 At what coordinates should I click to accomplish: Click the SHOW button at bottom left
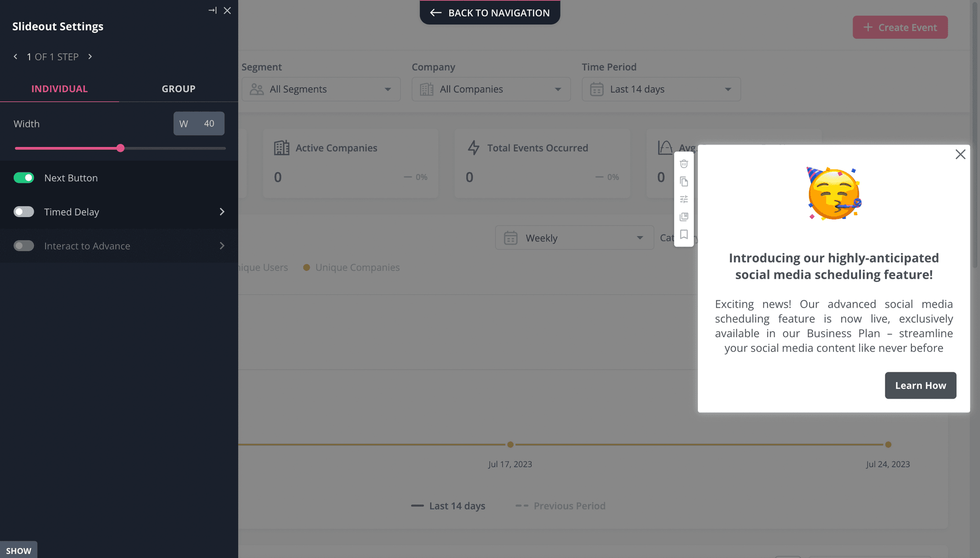[x=19, y=550]
